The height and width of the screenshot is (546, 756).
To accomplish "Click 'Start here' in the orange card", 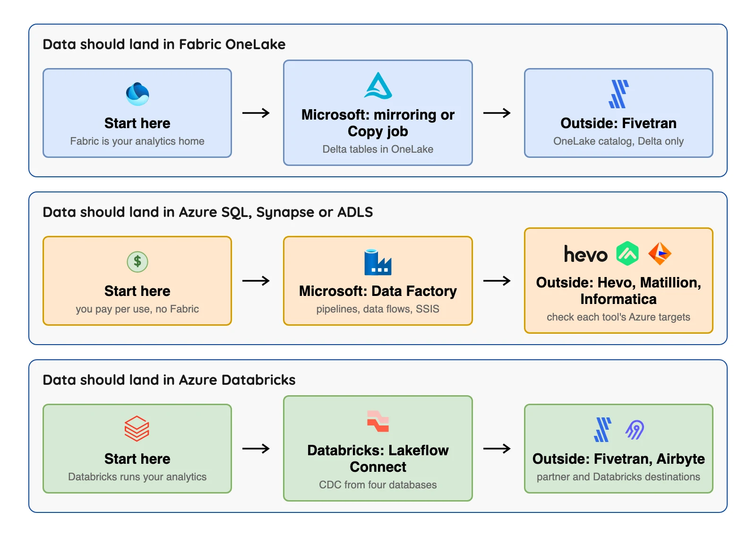I will 137,291.
